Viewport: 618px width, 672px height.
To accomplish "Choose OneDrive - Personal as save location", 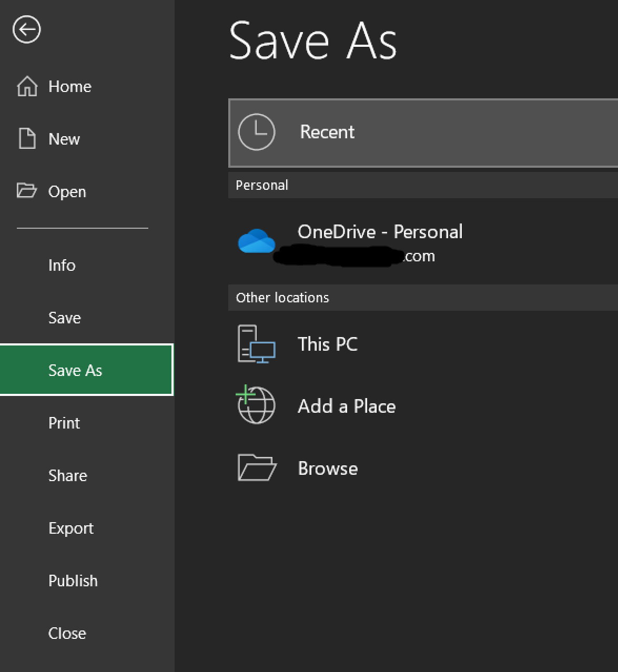I will [x=380, y=231].
